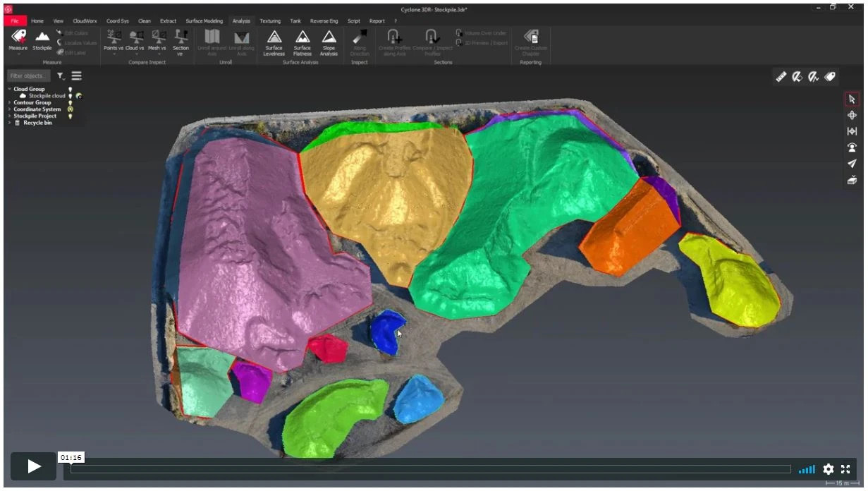Viewport: 868px width, 491px height.
Task: Type in the Filter objects field
Action: 29,75
